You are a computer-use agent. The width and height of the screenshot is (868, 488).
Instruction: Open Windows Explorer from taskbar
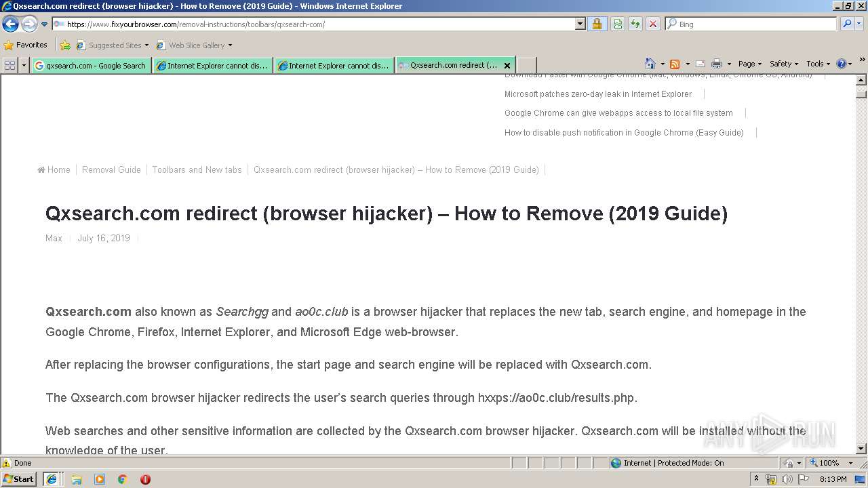tap(77, 479)
